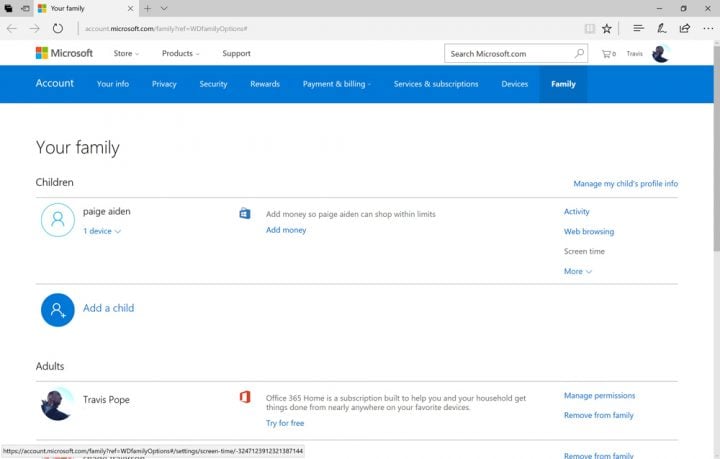View paige aiden's Activity

[x=577, y=212]
